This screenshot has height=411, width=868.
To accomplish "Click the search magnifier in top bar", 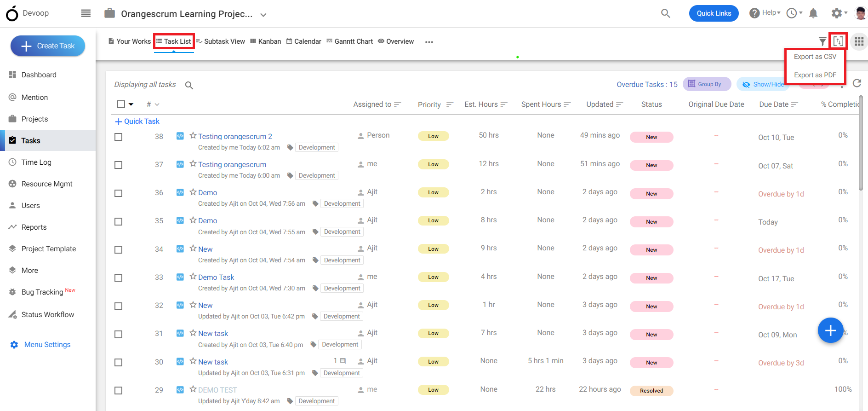I will coord(665,13).
